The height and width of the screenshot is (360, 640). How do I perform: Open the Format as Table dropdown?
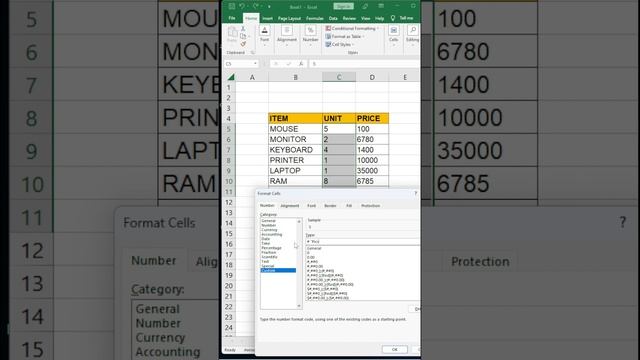click(x=345, y=36)
